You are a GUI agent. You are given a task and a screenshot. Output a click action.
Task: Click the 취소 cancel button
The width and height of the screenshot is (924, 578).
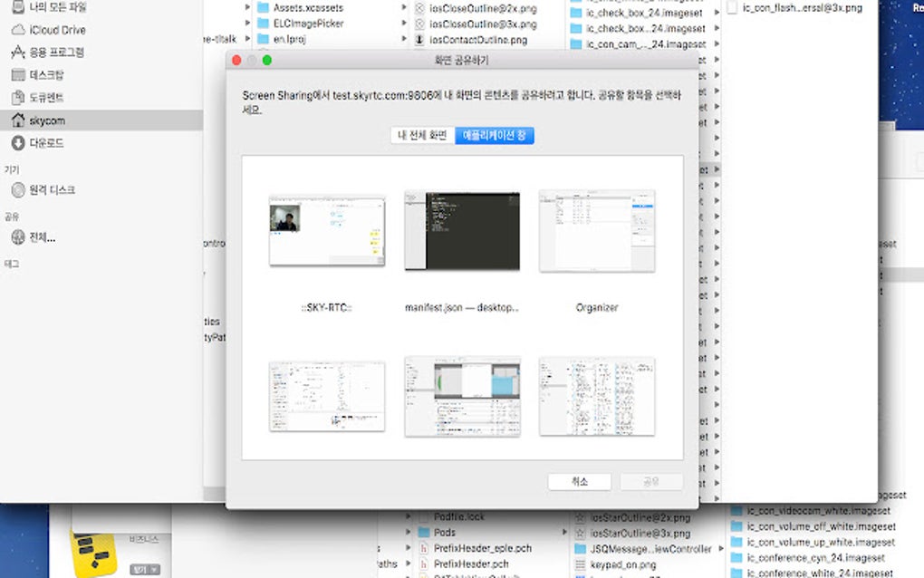coord(579,481)
